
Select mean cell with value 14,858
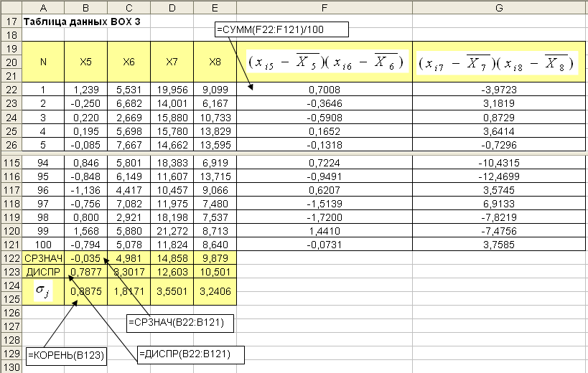(172, 258)
